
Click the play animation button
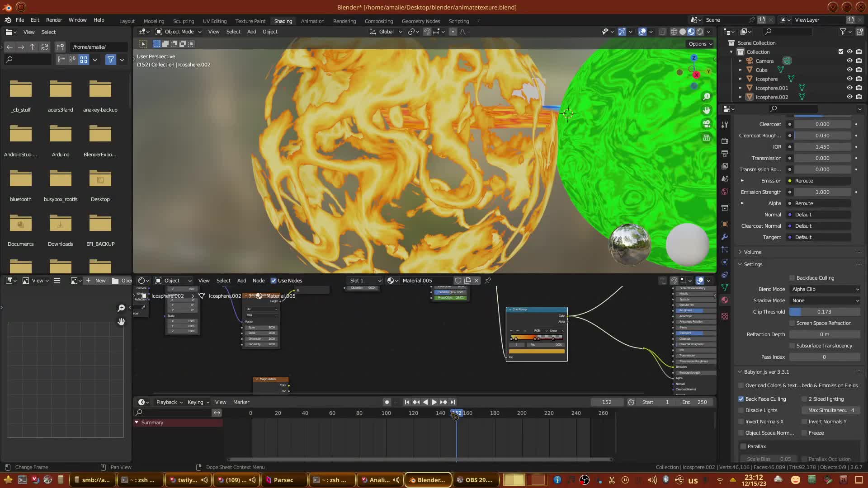point(434,402)
